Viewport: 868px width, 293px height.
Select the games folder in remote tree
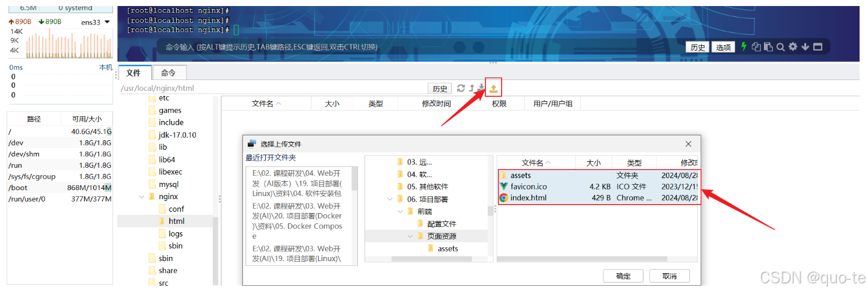pyautogui.click(x=170, y=110)
